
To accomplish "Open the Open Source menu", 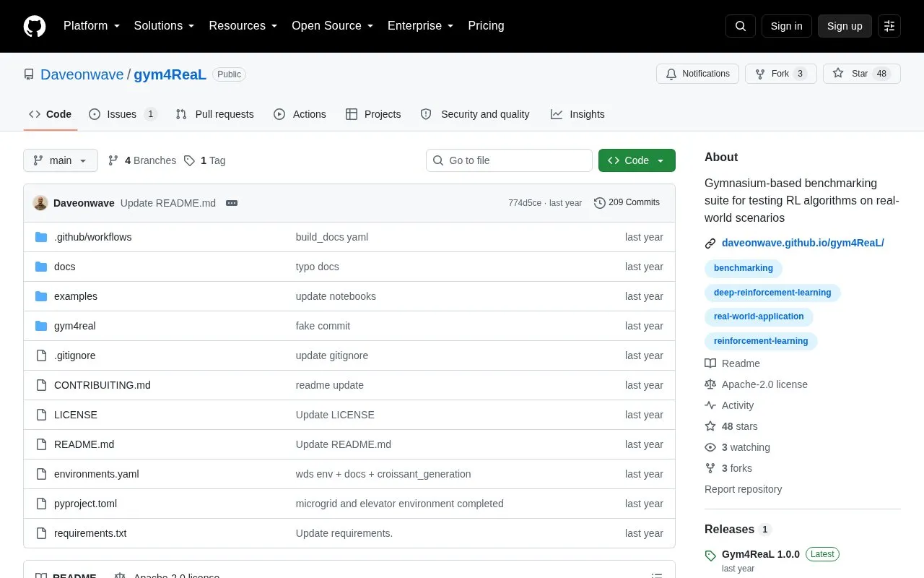I will tap(333, 26).
